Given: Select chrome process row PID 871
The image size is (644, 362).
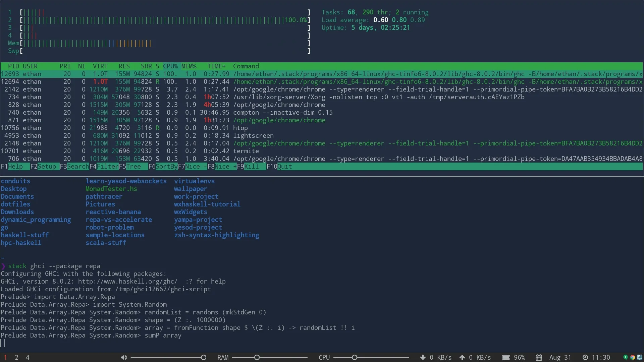Looking at the screenshot, I should 322,120.
